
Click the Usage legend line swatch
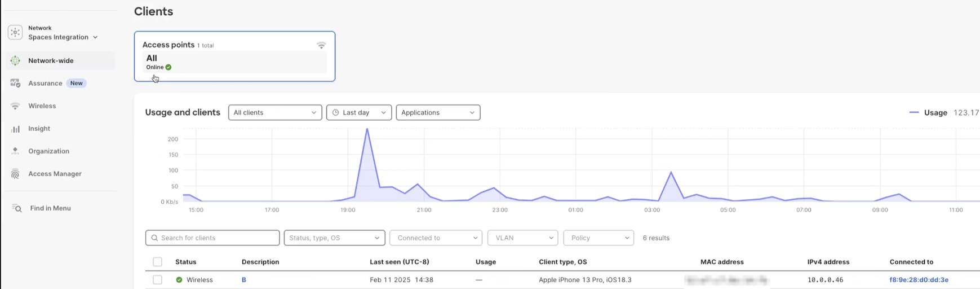(x=914, y=112)
